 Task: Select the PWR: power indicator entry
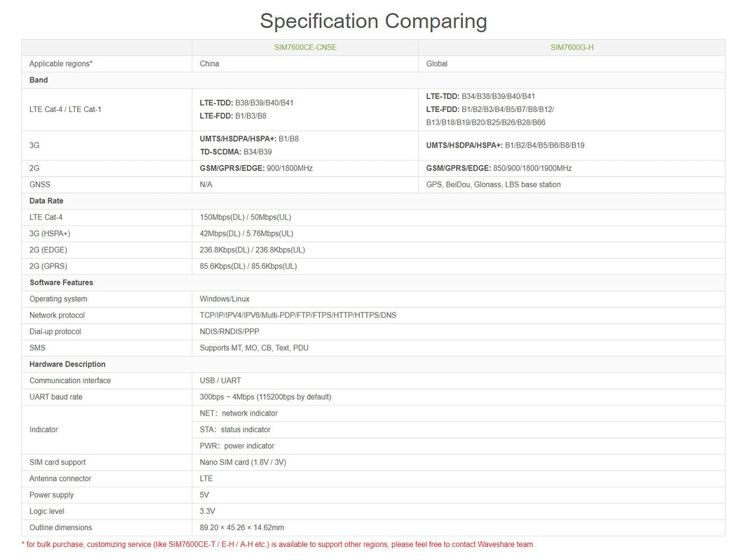(237, 446)
